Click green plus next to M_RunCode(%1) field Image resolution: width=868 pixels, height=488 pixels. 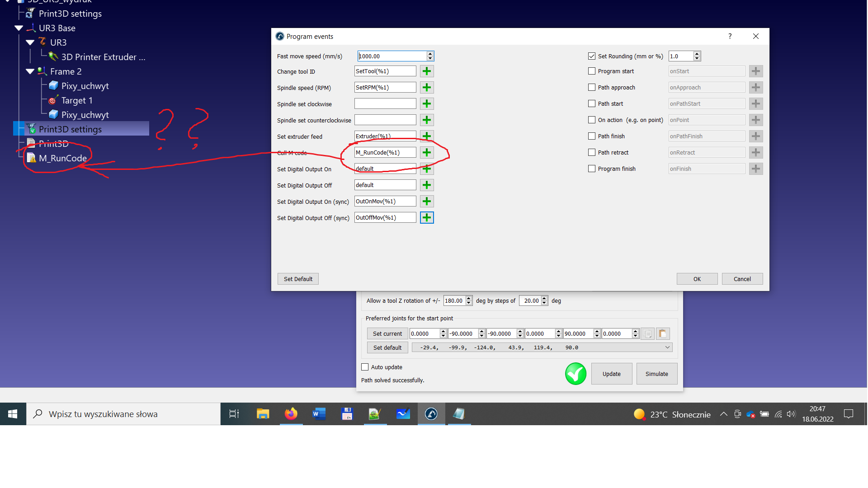[426, 153]
